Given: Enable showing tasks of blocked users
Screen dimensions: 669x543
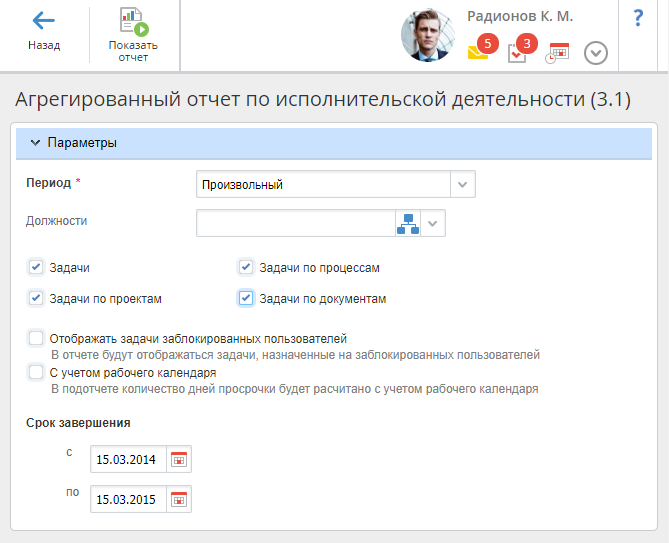Looking at the screenshot, I should tap(37, 339).
